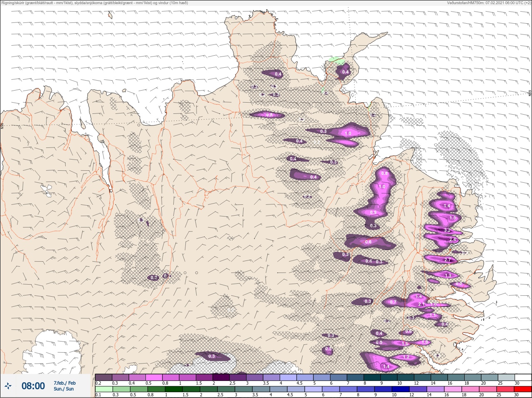The width and height of the screenshot is (532, 398).
Task: Click the 0.7 precipitation value on the map
Action: 393,302
